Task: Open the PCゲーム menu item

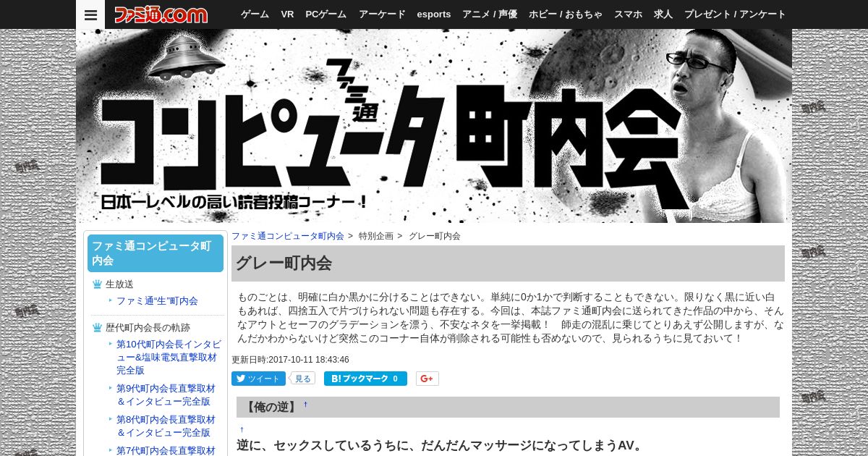Action: point(326,14)
